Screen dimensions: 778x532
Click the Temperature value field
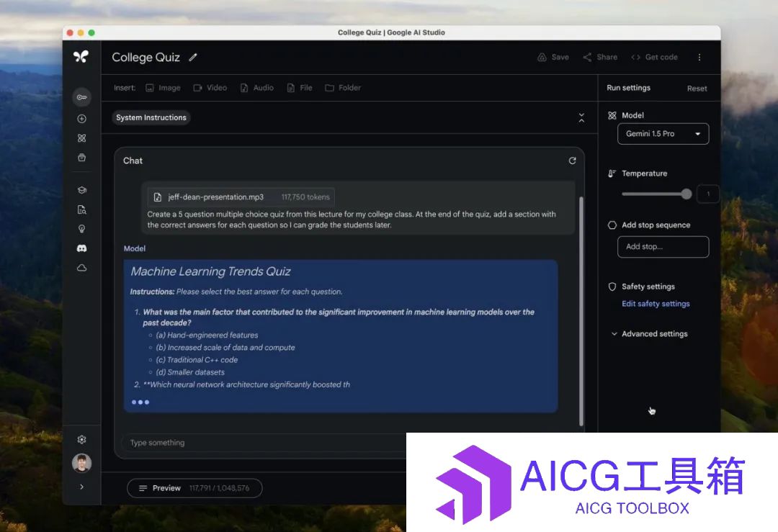pyautogui.click(x=708, y=194)
